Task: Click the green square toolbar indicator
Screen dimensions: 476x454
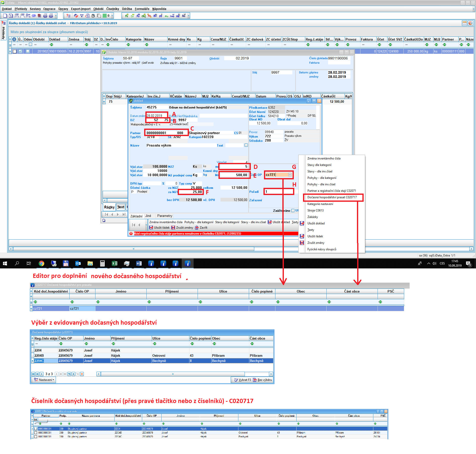Action: click(105, 16)
